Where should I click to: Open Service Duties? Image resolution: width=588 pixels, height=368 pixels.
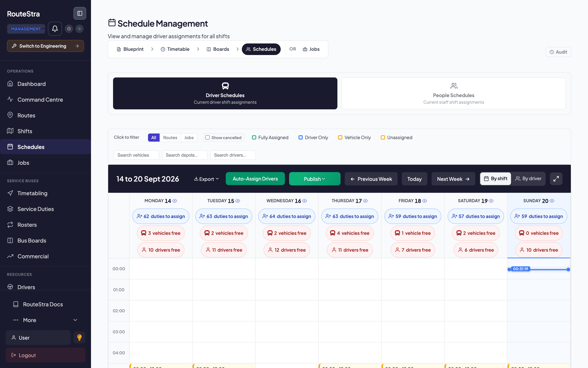tap(45, 209)
